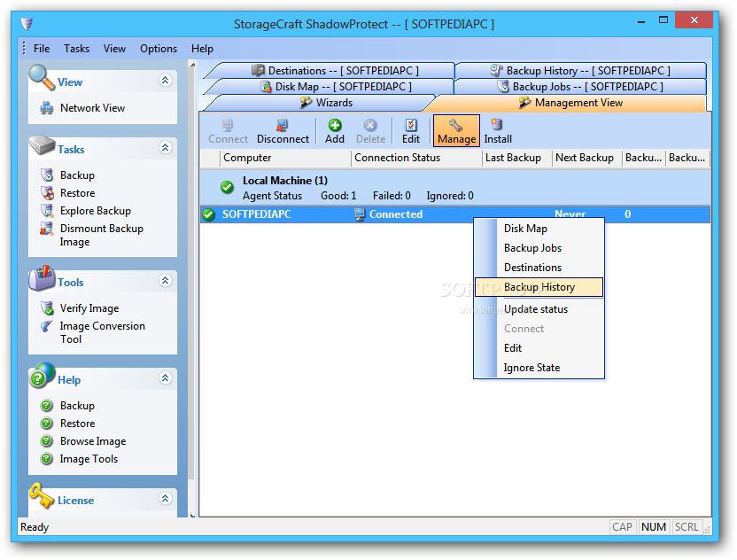
Task: Click the Local Machine (1) group header
Action: 455,188
